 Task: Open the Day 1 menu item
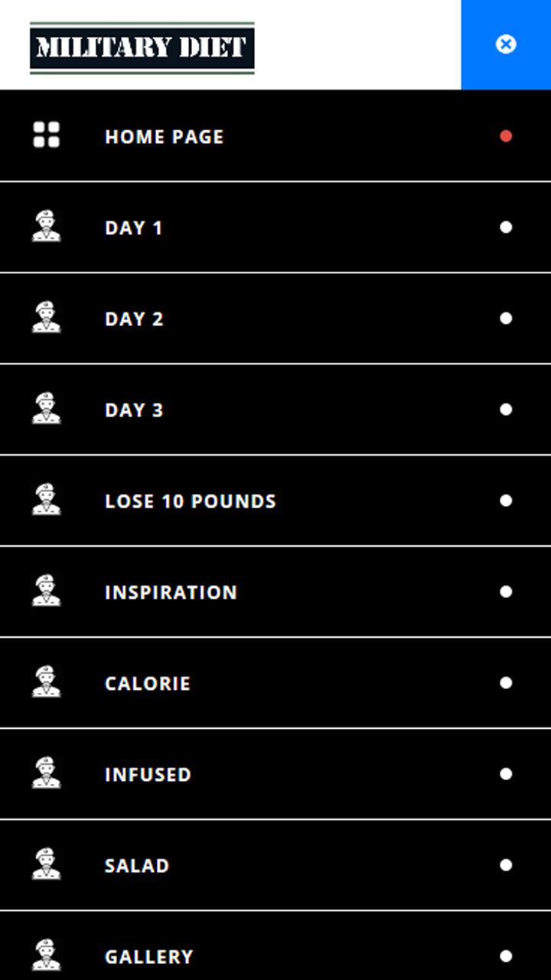[x=134, y=228]
